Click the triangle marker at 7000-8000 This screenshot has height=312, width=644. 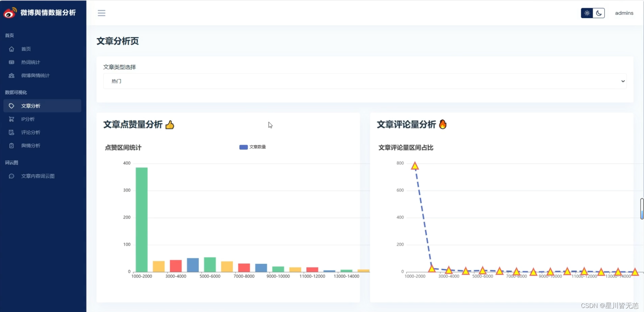[x=517, y=272]
